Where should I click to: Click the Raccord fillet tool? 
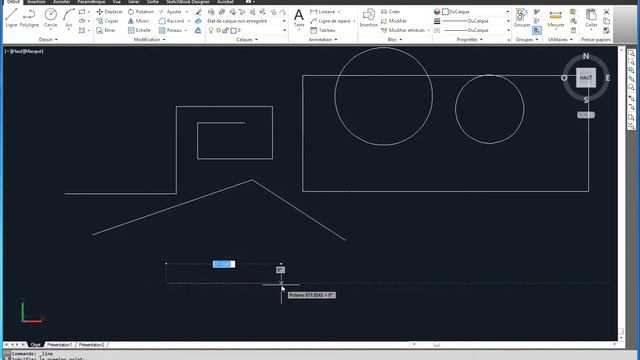[x=171, y=21]
